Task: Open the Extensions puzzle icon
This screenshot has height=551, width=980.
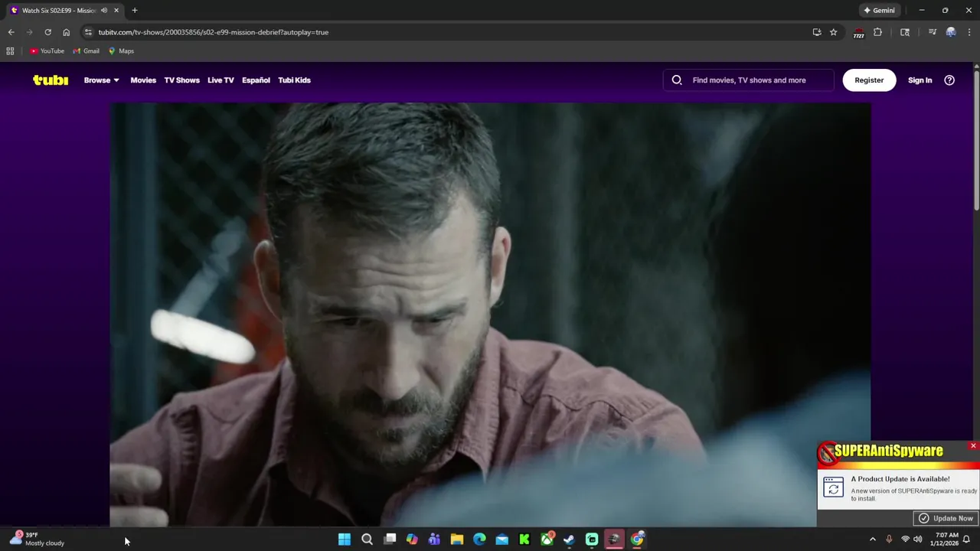Action: [x=878, y=32]
